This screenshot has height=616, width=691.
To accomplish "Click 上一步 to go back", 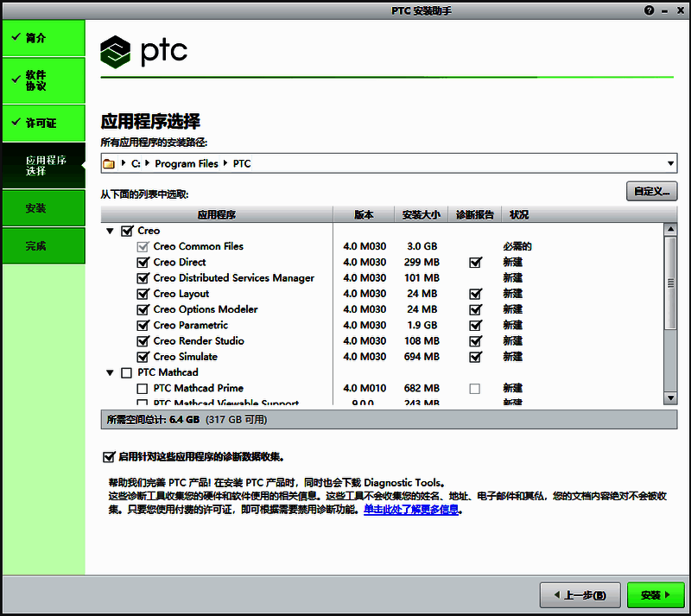I will click(x=580, y=595).
